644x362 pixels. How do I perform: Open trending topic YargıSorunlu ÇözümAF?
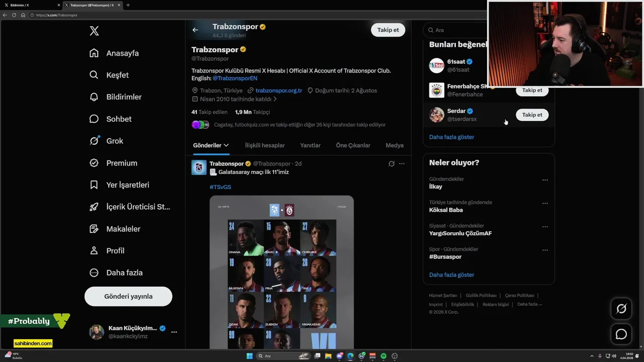[x=460, y=233]
